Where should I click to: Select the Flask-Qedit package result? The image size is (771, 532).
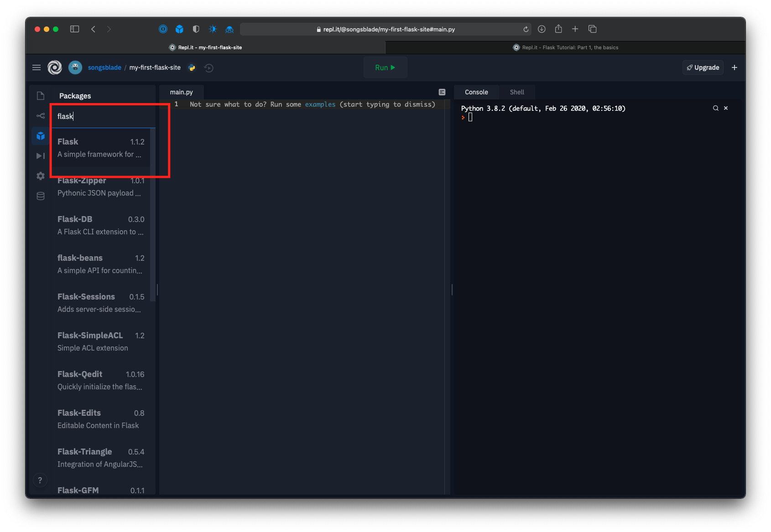[x=101, y=381]
